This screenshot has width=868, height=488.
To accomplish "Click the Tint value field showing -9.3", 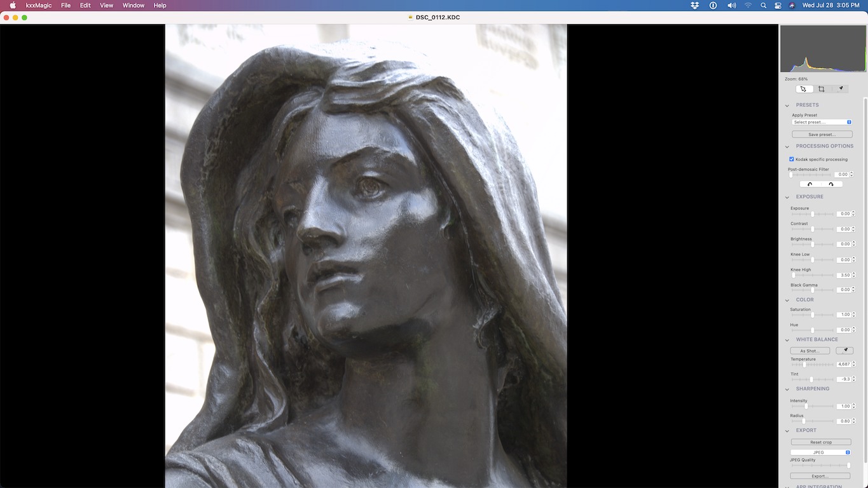I will [x=843, y=379].
